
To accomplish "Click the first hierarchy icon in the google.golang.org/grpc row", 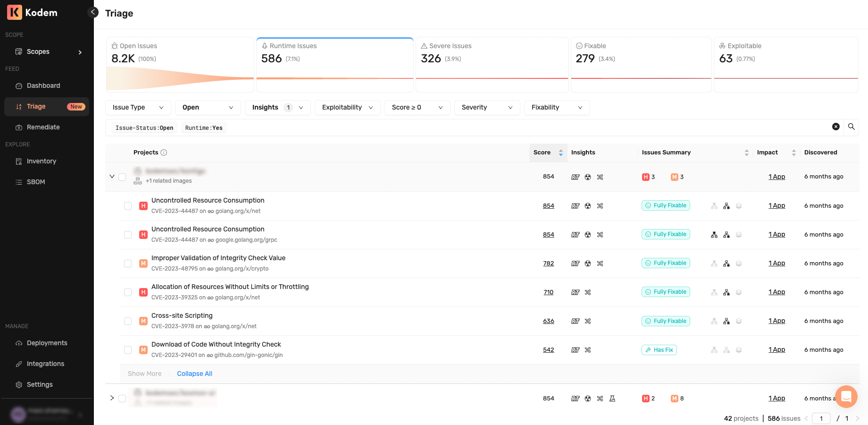I will [714, 235].
